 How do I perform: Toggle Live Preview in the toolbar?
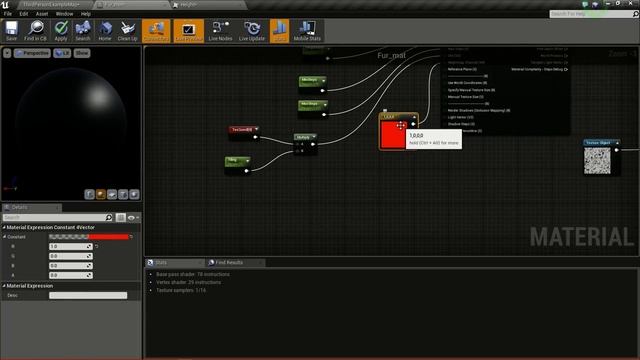click(188, 31)
